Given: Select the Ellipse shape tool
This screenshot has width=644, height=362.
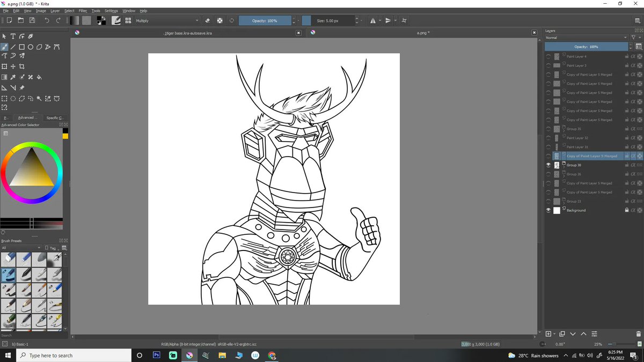Looking at the screenshot, I should [x=31, y=47].
